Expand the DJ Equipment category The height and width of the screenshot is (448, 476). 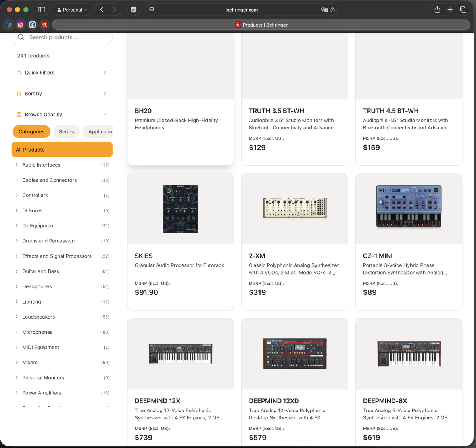coord(17,226)
